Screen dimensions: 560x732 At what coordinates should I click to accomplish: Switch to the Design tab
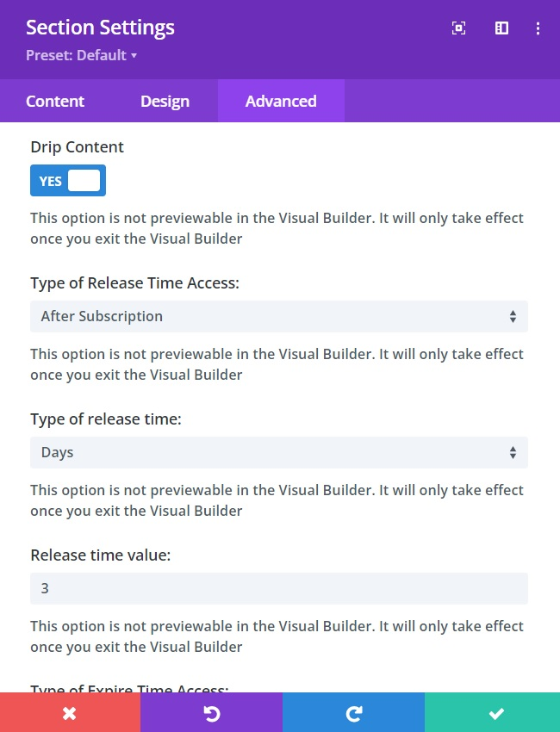pyautogui.click(x=165, y=101)
